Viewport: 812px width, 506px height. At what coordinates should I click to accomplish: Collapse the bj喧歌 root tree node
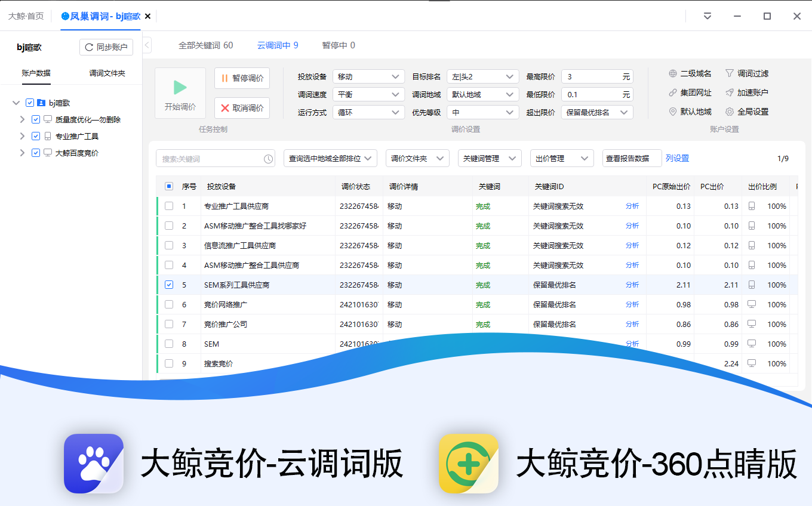click(x=16, y=103)
